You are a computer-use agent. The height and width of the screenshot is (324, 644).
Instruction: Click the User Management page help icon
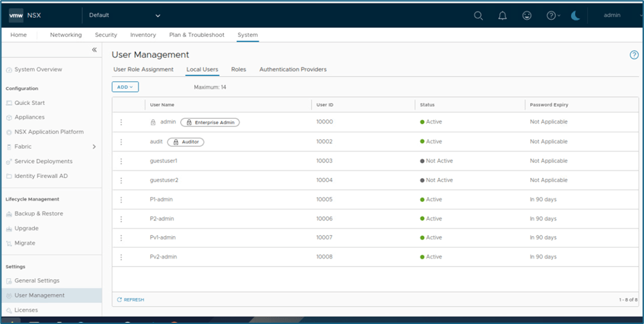(634, 55)
